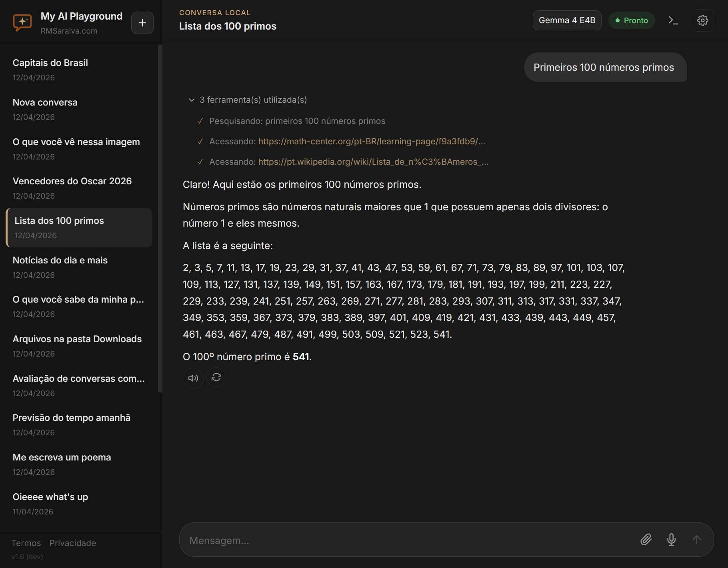Click the bold 541 in the answer
Viewport: 728px width, 568px height.
pos(301,357)
